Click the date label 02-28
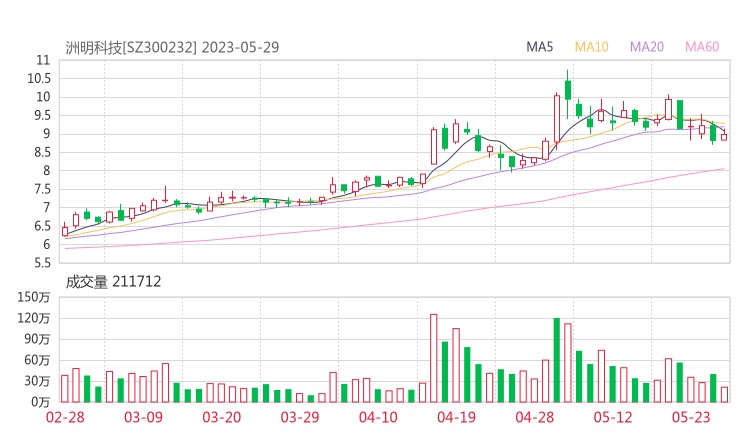Viewport: 740px width, 440px height. [x=65, y=417]
